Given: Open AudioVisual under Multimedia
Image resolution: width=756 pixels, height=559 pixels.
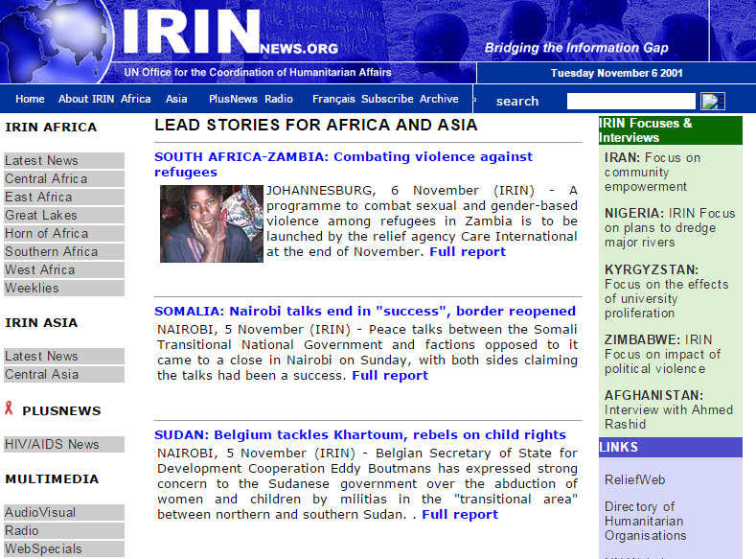Looking at the screenshot, I should [40, 512].
